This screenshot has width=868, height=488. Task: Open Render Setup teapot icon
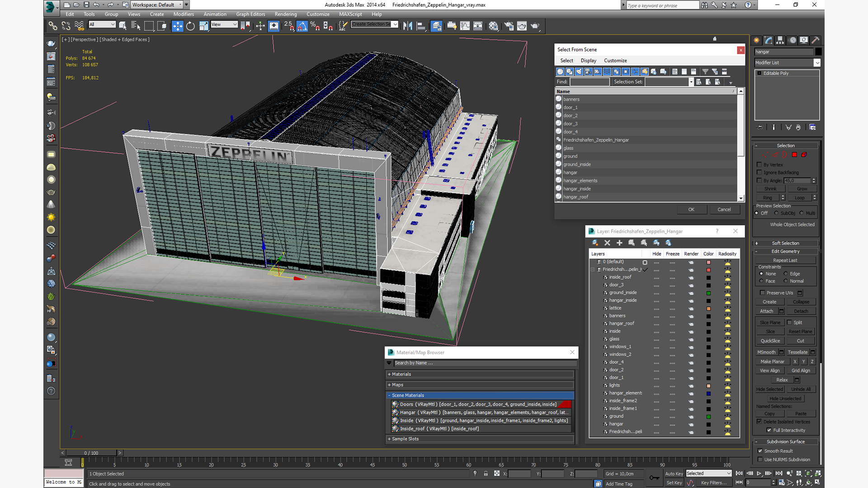pos(509,26)
